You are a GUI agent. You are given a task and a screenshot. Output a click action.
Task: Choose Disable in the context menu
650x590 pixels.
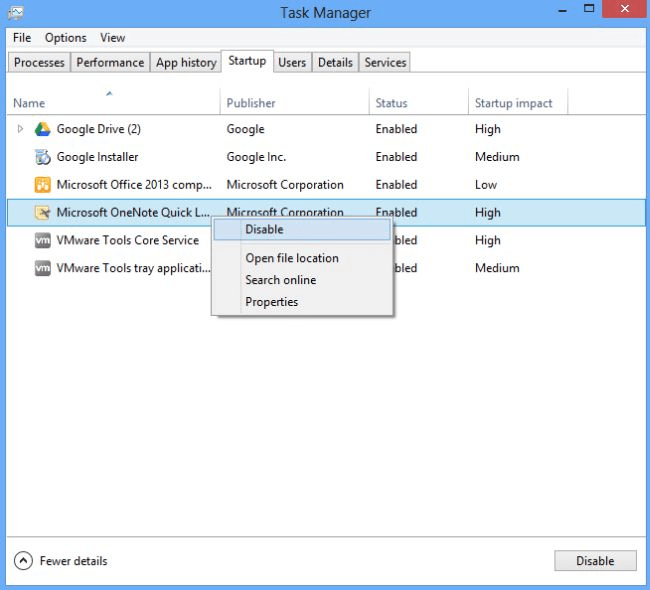302,230
